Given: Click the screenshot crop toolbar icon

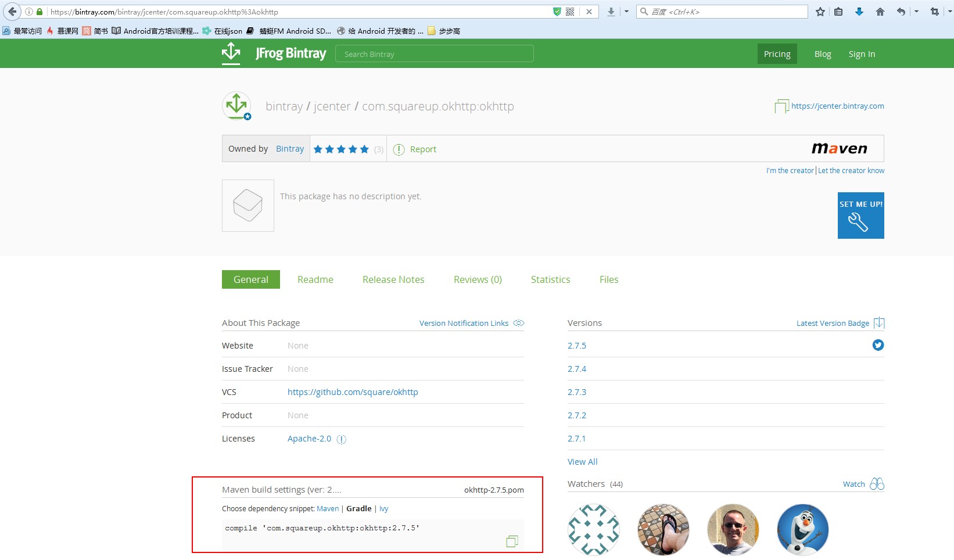Looking at the screenshot, I should click(x=935, y=12).
